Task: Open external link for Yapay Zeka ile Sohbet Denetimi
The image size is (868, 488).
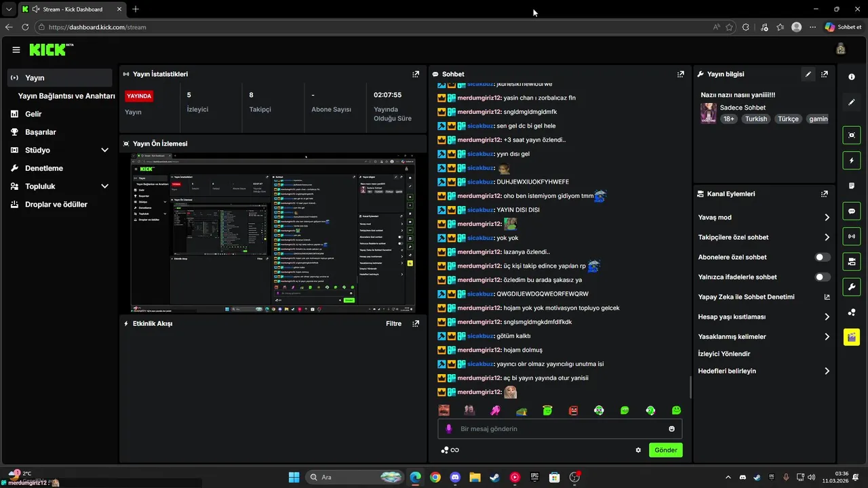Action: point(827,297)
